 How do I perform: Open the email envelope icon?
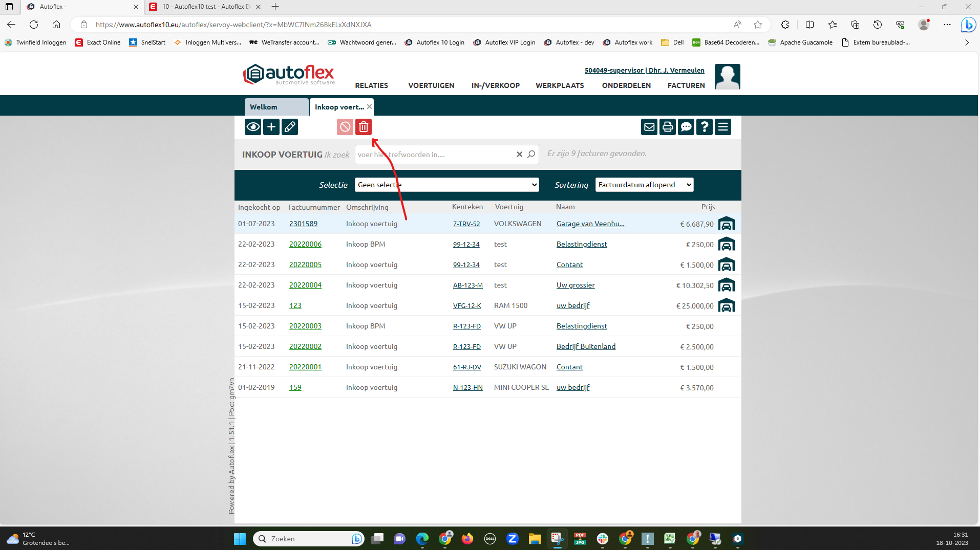649,127
